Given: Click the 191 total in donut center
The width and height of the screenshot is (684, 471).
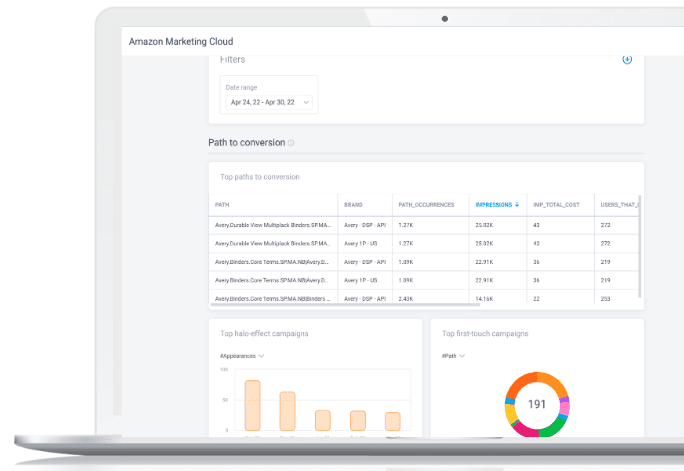Looking at the screenshot, I should 537,404.
